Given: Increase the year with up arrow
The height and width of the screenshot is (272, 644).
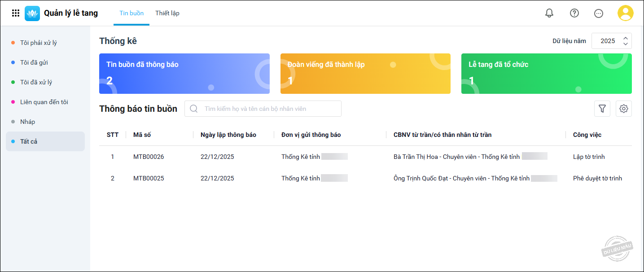Looking at the screenshot, I should tap(626, 38).
